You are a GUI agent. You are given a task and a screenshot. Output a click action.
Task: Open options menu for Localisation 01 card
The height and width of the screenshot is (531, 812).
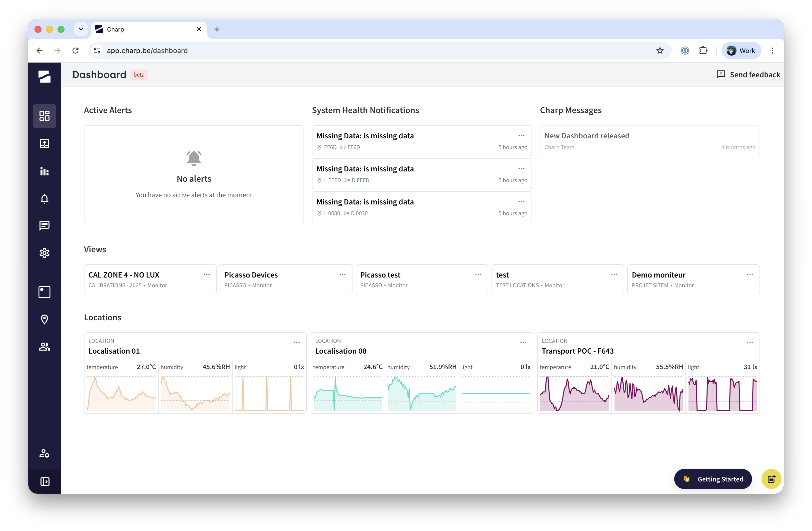[296, 342]
